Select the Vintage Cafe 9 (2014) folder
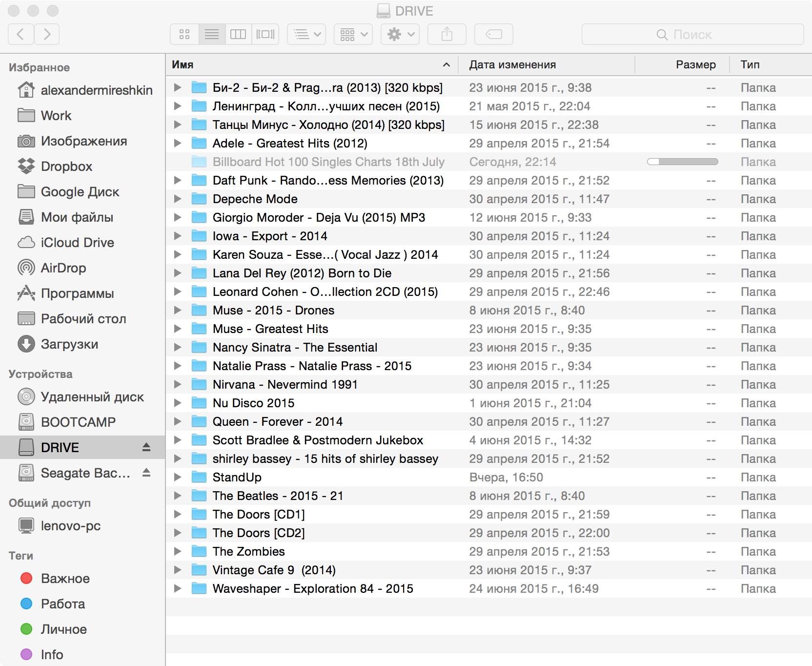 tap(489, 570)
